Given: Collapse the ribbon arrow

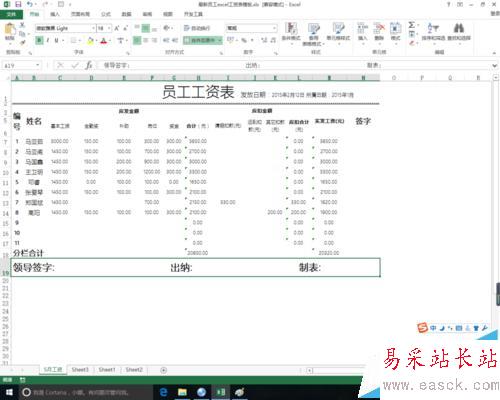Looking at the screenshot, I should click(495, 53).
